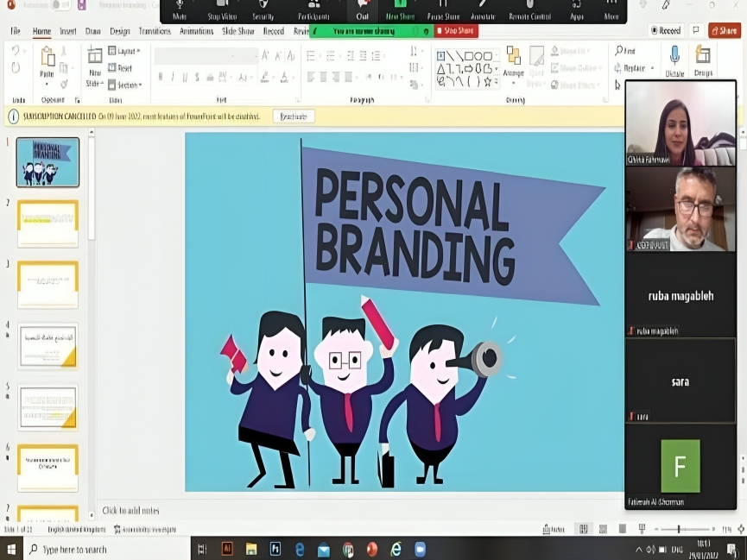The image size is (747, 560).
Task: Click the Windows Start button
Action: (x=11, y=549)
